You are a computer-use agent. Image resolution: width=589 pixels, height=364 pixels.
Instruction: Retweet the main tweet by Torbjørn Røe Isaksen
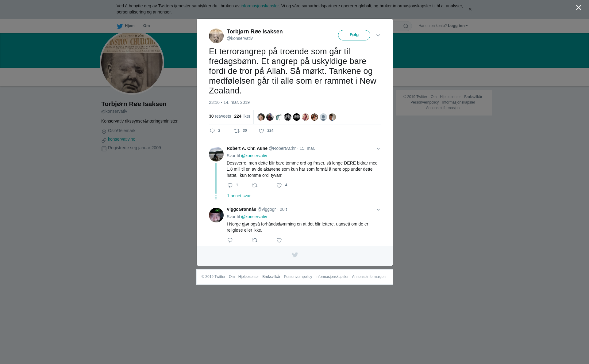coord(237,131)
